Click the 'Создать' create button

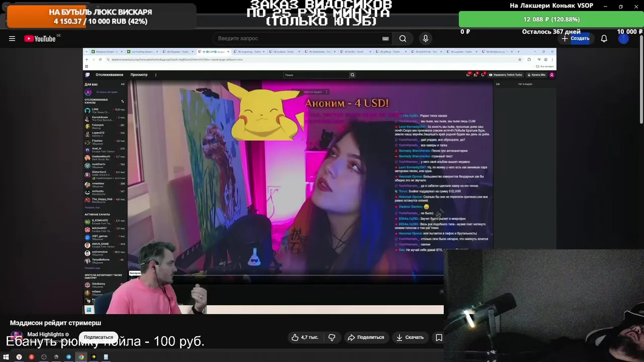[x=575, y=39]
